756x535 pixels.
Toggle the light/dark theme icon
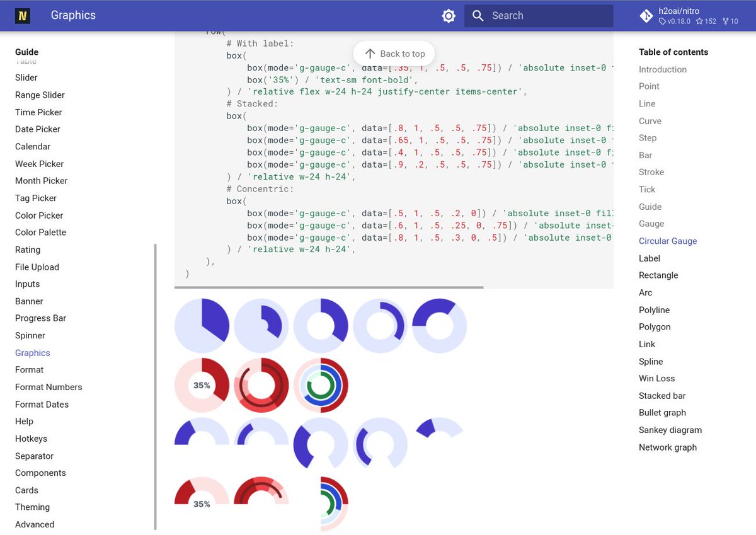pos(449,16)
